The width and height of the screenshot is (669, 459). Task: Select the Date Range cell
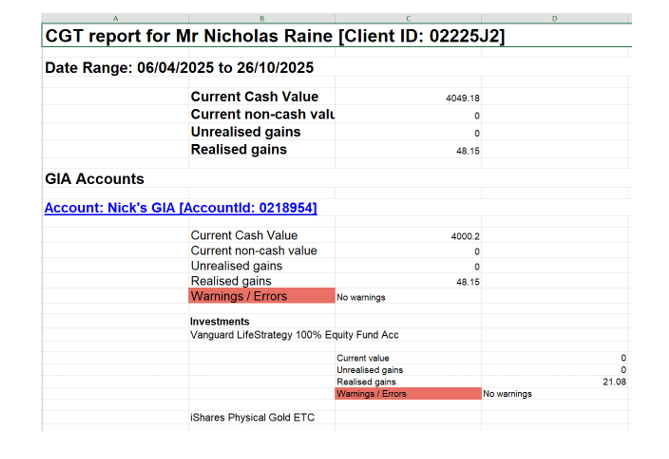click(x=180, y=68)
